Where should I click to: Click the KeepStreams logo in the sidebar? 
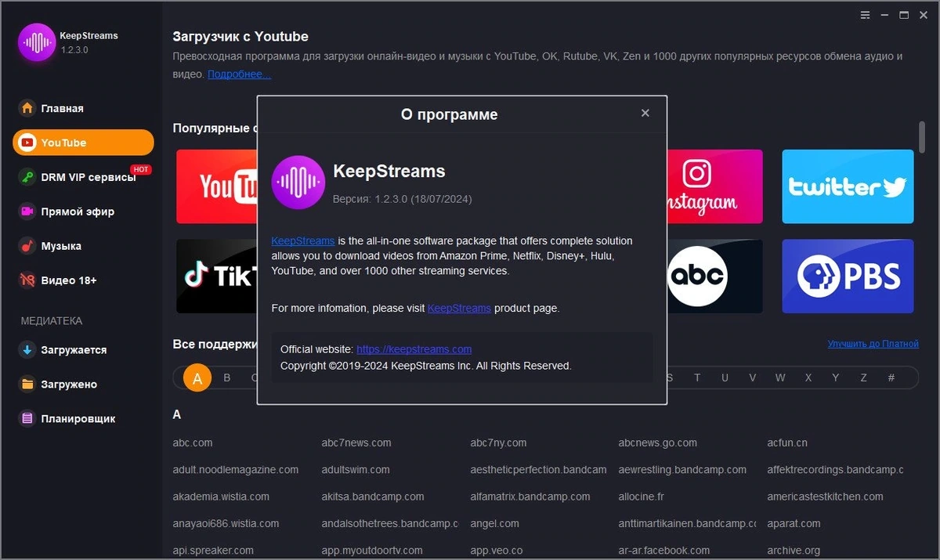(x=37, y=42)
